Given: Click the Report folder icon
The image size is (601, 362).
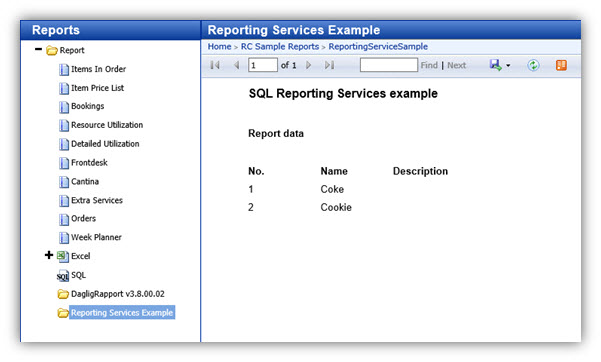Looking at the screenshot, I should [x=52, y=51].
